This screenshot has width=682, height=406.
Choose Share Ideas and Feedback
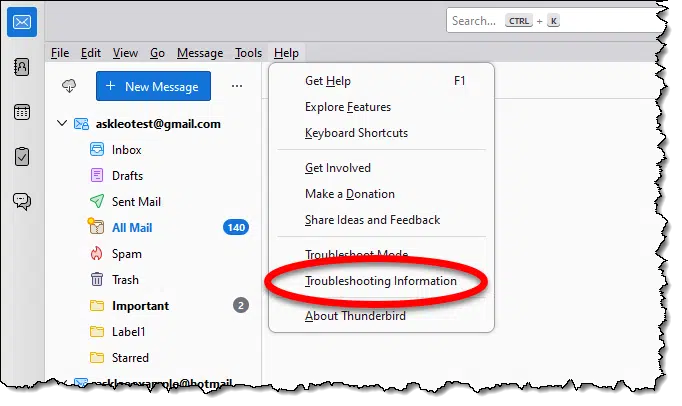pyautogui.click(x=381, y=220)
